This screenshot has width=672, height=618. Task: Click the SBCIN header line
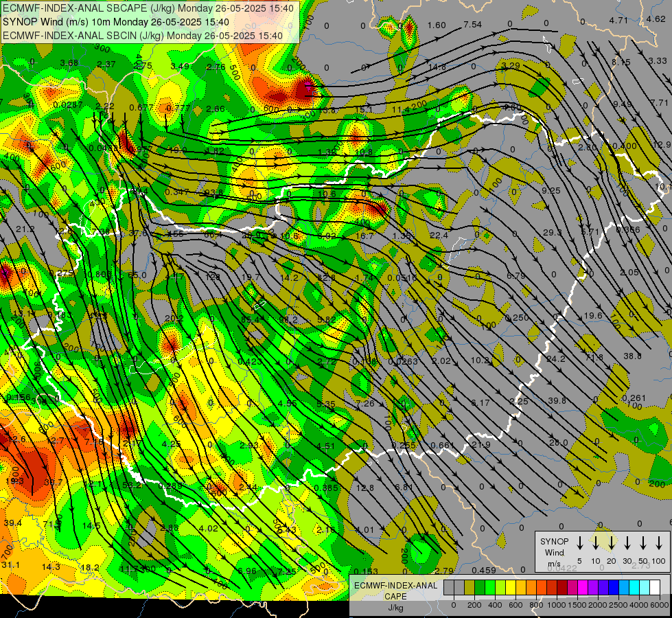(143, 36)
